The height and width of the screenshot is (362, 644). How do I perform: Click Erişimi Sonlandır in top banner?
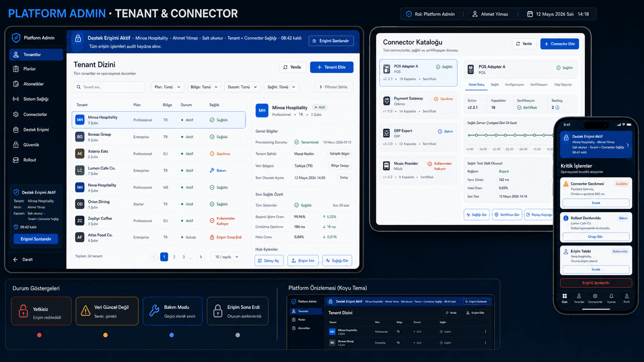click(331, 41)
